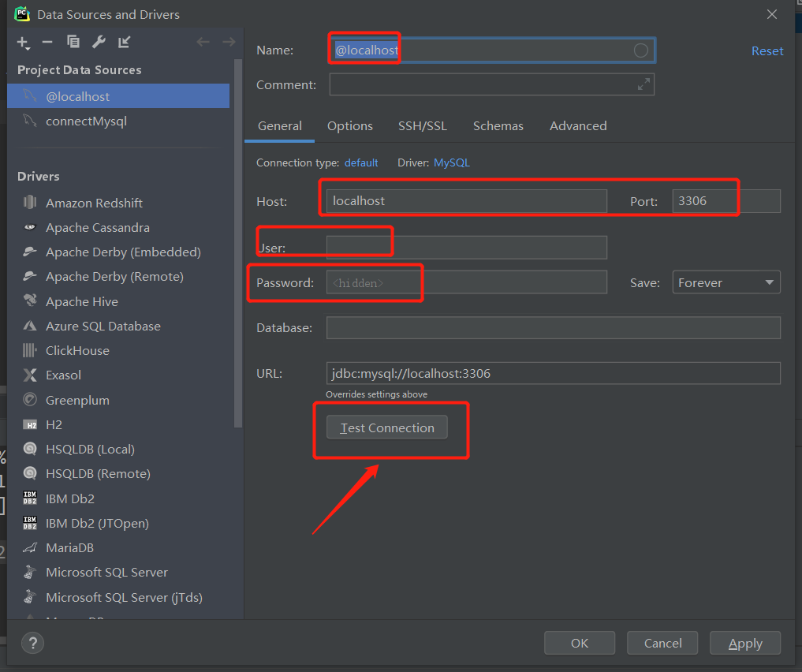Viewport: 802px width, 672px height.
Task: Click the URL input field
Action: 554,373
